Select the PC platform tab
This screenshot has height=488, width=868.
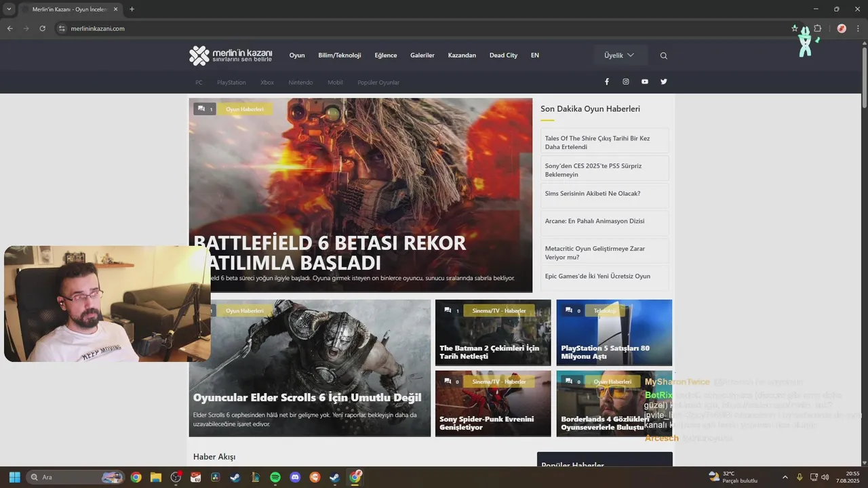[199, 83]
